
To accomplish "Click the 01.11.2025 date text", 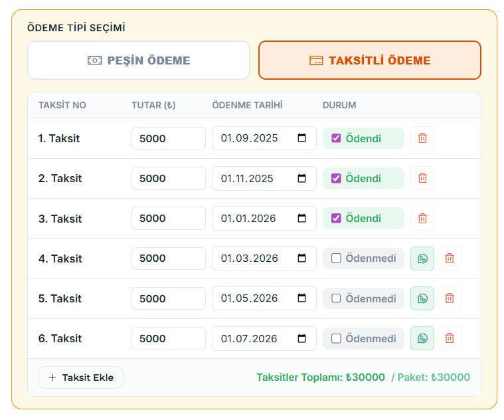I will pyautogui.click(x=247, y=179).
